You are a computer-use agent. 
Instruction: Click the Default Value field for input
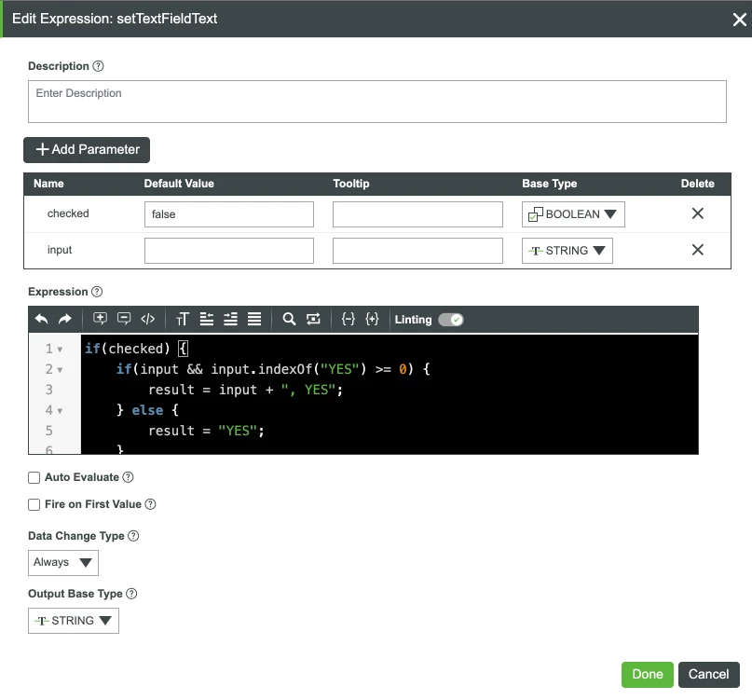[229, 251]
